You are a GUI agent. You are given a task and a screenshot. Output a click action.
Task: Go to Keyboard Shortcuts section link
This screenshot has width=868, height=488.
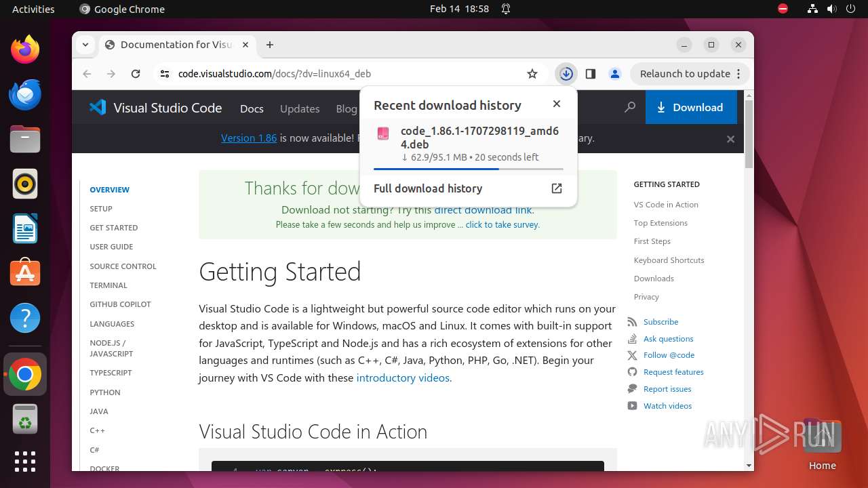coord(669,260)
